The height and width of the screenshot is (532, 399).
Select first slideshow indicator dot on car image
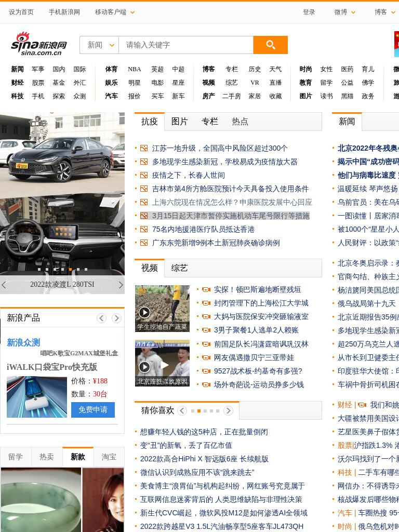coord(39,270)
